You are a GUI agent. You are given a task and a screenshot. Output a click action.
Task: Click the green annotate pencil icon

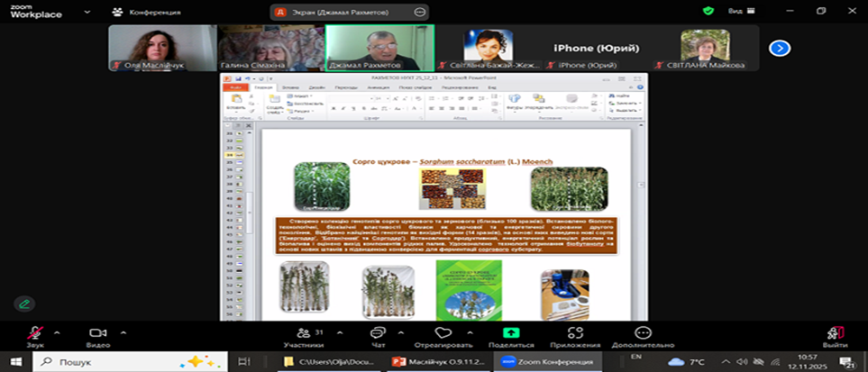(24, 304)
